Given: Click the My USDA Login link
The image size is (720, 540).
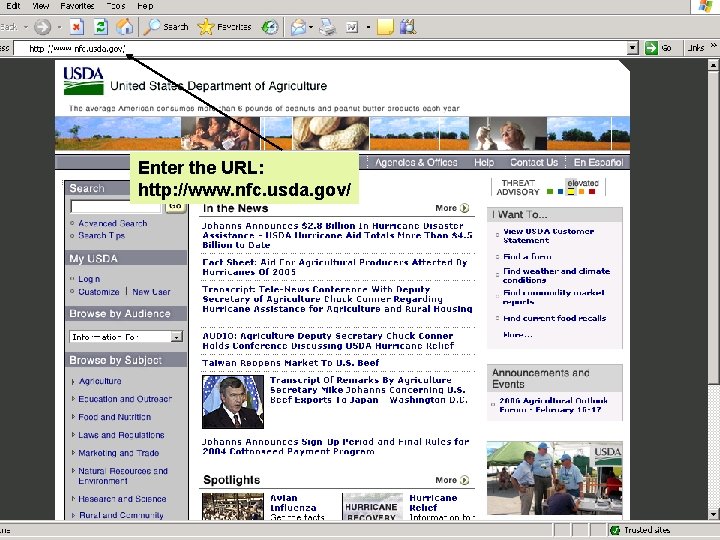Looking at the screenshot, I should pos(89,279).
